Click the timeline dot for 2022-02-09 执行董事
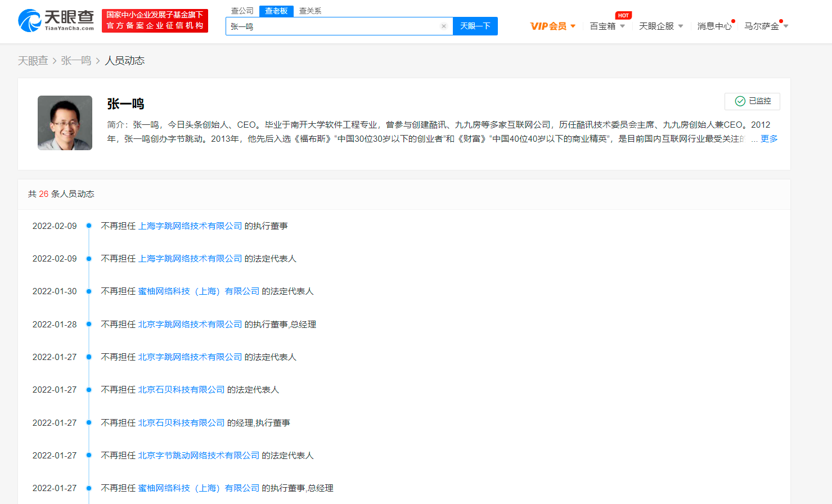 (89, 226)
